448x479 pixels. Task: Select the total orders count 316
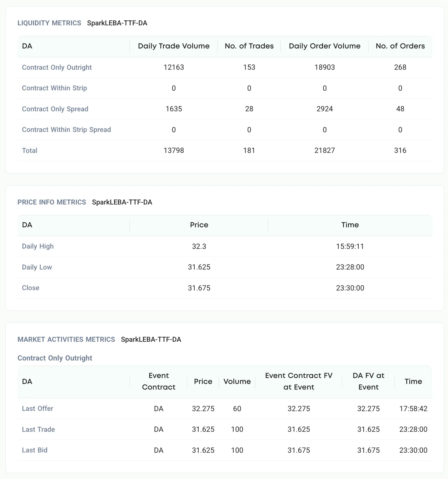400,150
